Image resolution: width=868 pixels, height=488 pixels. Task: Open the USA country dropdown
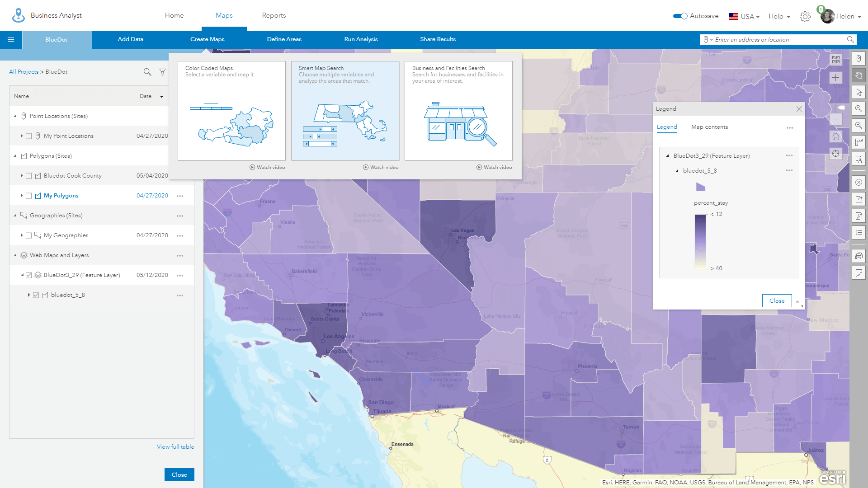click(744, 17)
